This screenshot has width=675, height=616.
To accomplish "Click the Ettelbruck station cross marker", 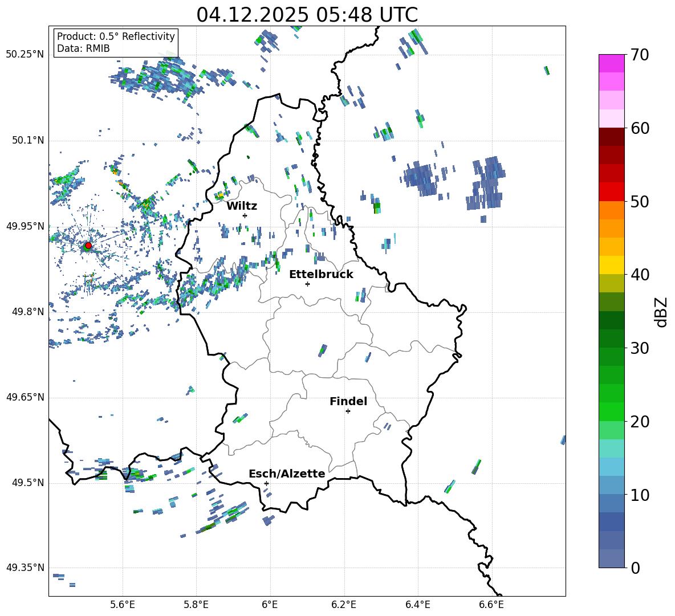I will coord(307,284).
